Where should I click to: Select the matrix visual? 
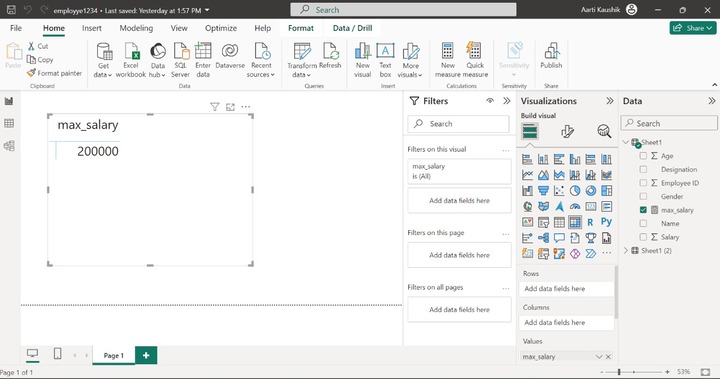tap(575, 222)
